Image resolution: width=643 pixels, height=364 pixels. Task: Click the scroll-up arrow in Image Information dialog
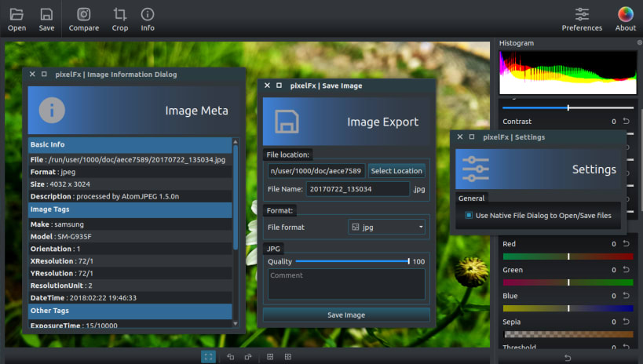(x=236, y=142)
